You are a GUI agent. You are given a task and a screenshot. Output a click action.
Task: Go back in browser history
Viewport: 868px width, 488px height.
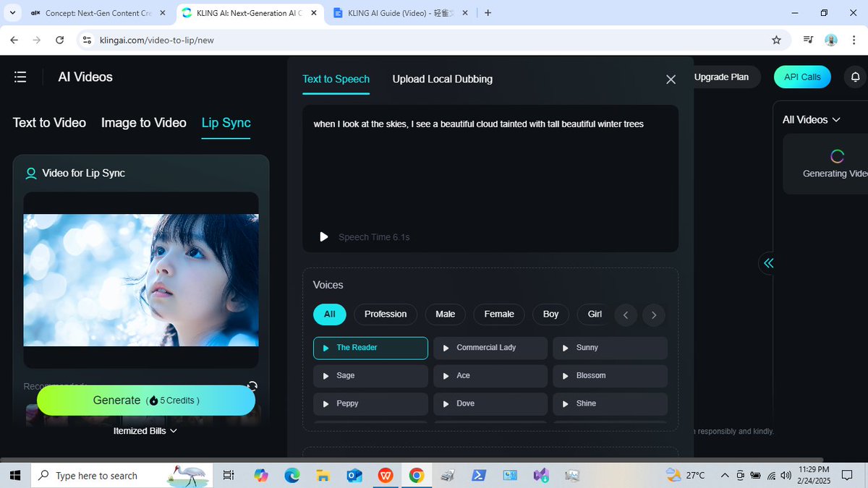(x=14, y=40)
